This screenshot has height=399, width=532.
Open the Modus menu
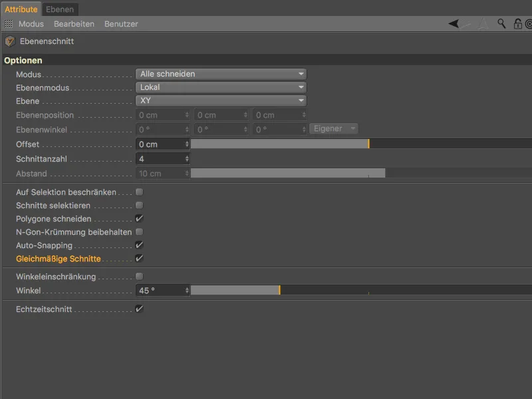31,24
